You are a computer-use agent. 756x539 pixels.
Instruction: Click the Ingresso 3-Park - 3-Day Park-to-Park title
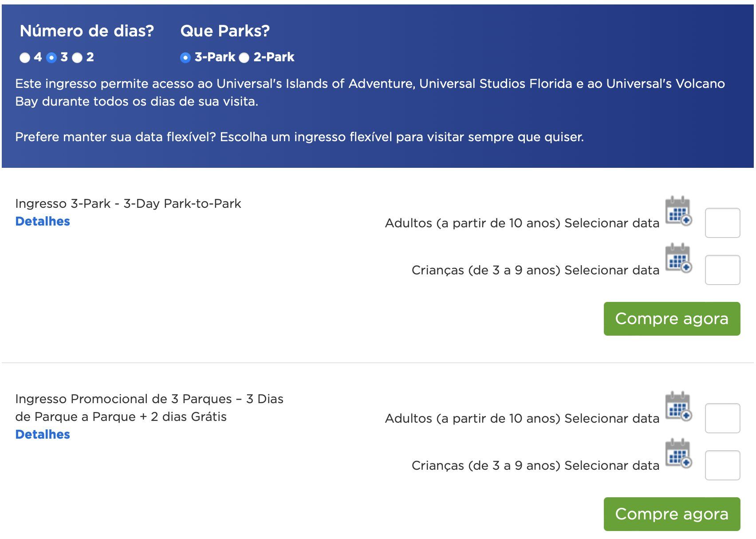(x=128, y=203)
